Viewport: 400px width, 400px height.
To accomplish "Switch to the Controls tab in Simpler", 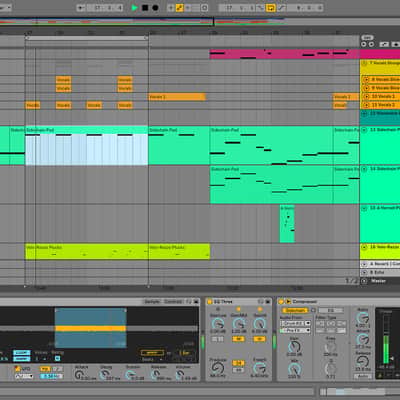I will click(173, 301).
